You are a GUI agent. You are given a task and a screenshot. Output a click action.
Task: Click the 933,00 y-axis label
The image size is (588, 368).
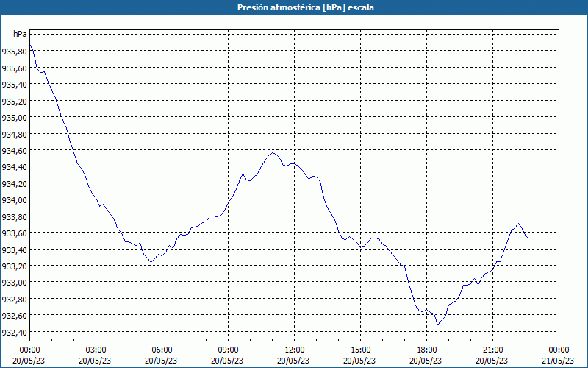tap(14, 283)
